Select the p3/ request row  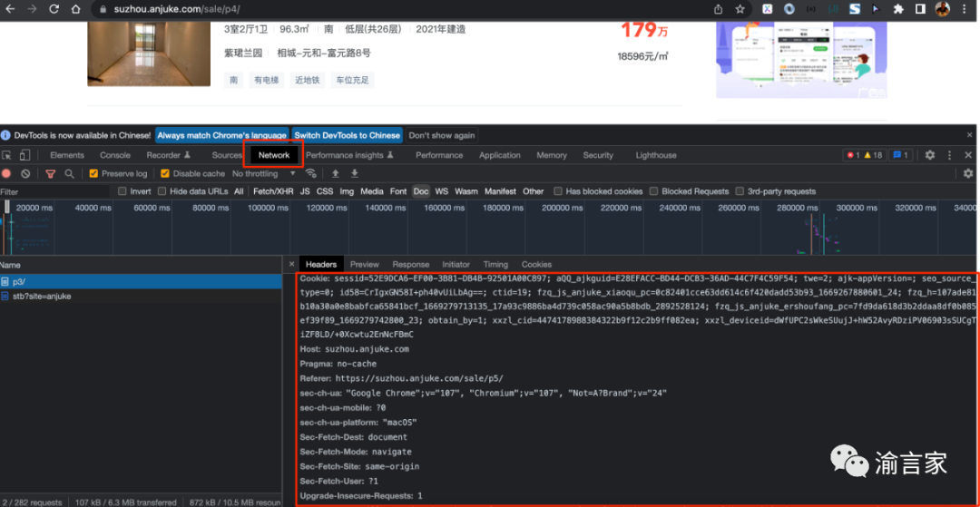point(142,282)
